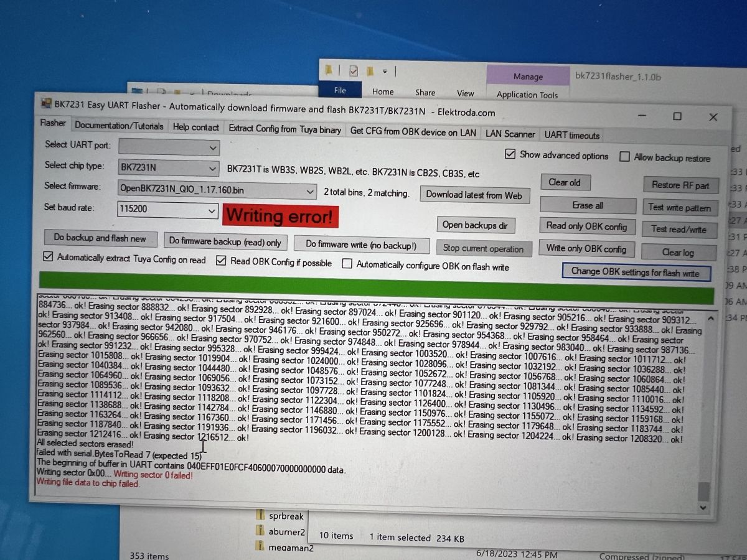
Task: Click the Erase all button
Action: coord(588,205)
